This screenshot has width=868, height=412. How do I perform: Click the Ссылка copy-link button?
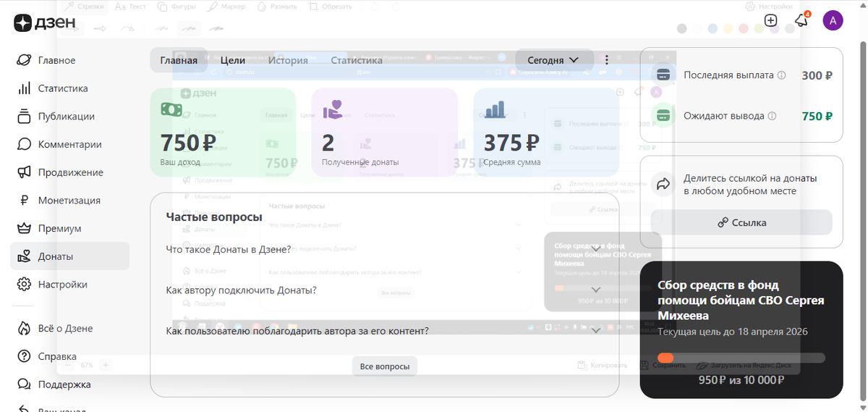741,222
